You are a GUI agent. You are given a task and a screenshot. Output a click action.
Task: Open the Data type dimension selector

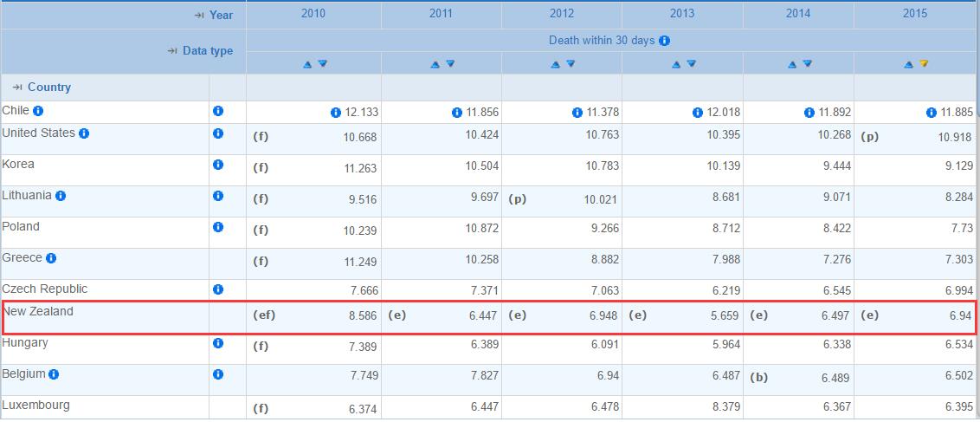click(201, 51)
